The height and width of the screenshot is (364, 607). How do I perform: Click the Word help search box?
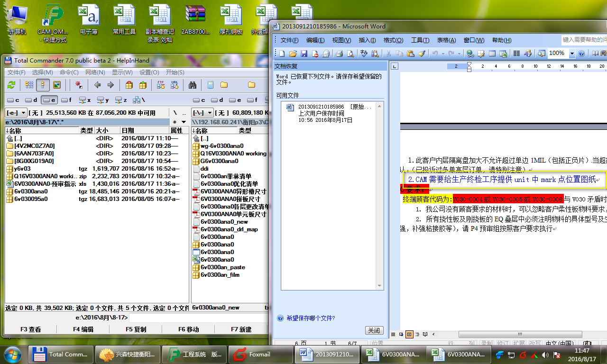tap(584, 40)
